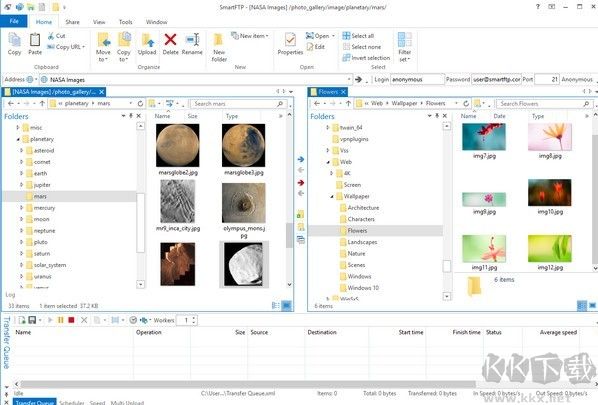The width and height of the screenshot is (598, 405).
Task: Open Properties from the ribbon
Action: pyautogui.click(x=290, y=44)
